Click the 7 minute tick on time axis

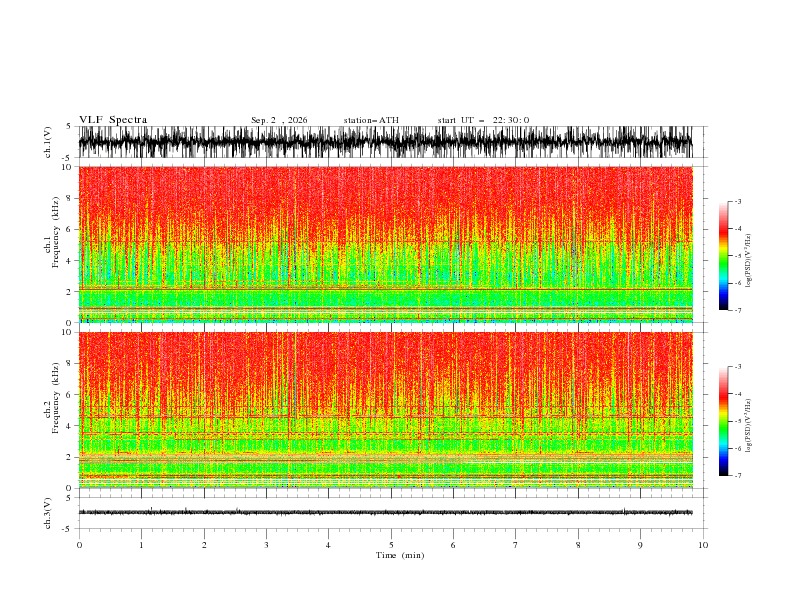(516, 545)
